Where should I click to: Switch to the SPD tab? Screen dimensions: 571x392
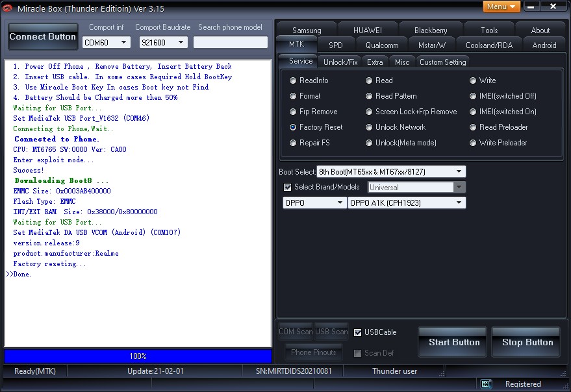coord(335,45)
